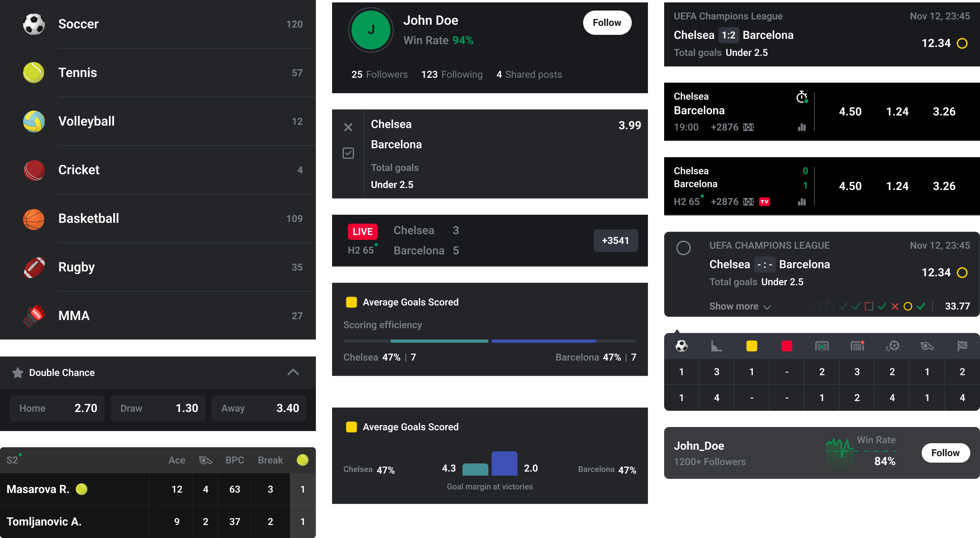Collapse the Double Chance section
980x538 pixels.
coord(293,372)
